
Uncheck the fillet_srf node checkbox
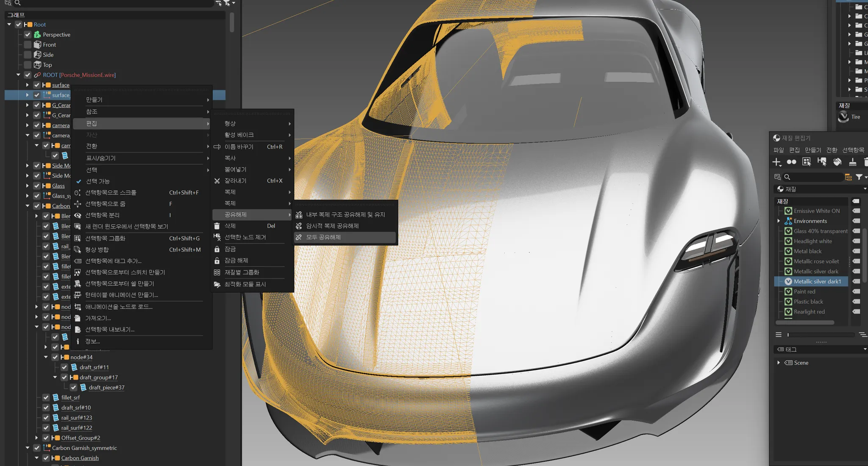[46, 397]
